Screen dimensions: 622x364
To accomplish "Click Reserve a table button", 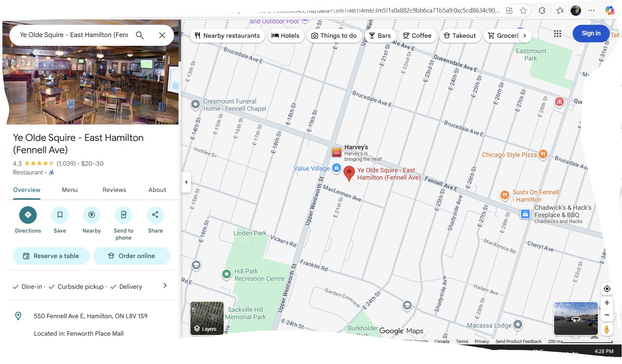I will (x=51, y=256).
